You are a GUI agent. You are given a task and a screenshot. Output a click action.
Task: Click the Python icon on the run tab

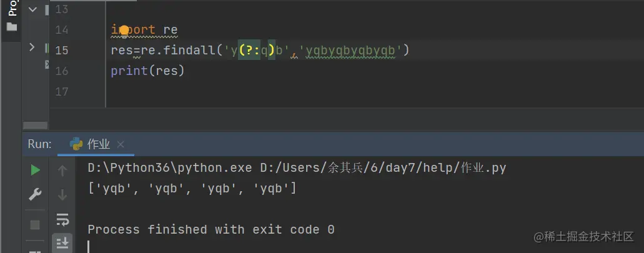tap(76, 144)
